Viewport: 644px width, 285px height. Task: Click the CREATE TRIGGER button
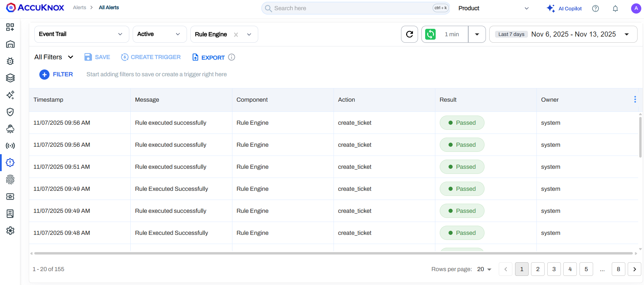(151, 57)
